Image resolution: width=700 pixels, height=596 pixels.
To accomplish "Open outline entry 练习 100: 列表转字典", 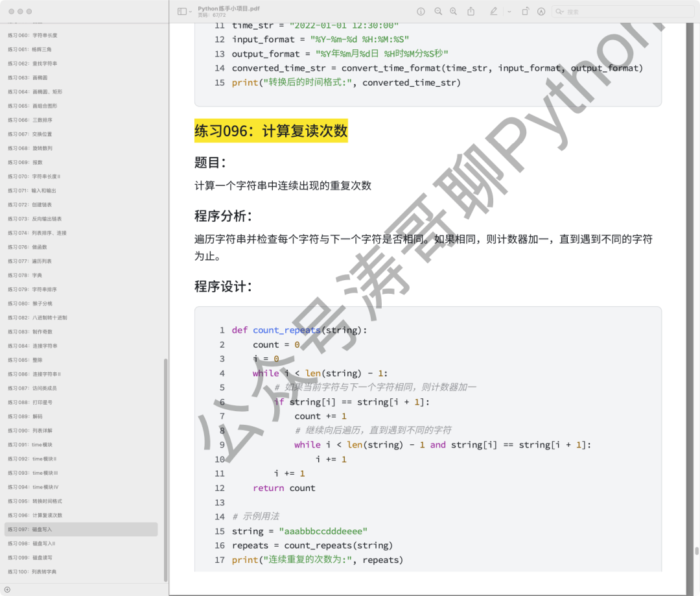I will [x=32, y=572].
